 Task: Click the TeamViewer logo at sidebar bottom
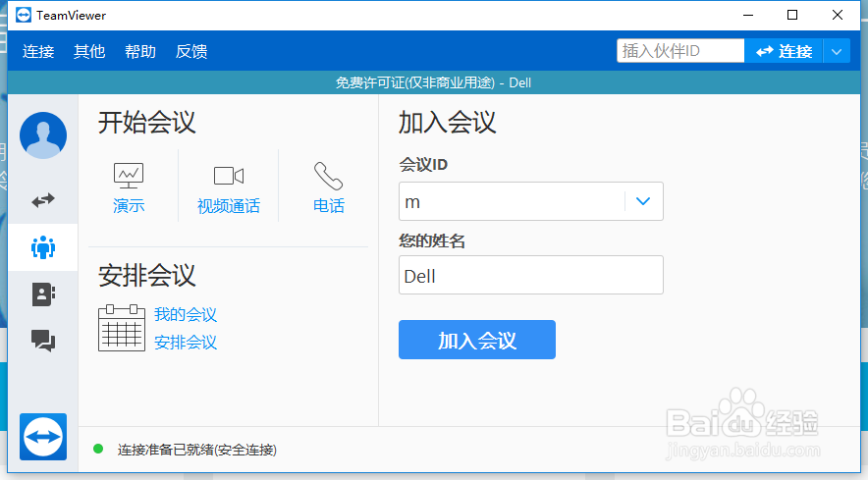point(43,437)
